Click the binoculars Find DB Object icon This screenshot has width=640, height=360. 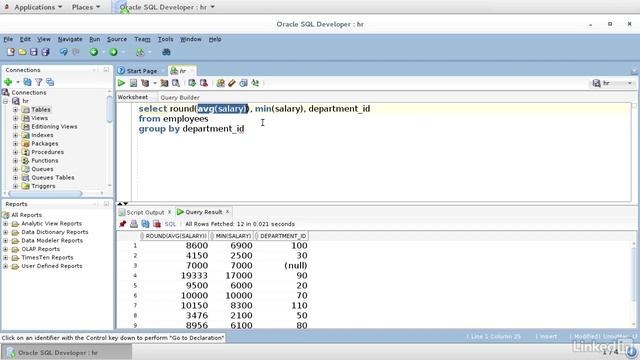166,52
